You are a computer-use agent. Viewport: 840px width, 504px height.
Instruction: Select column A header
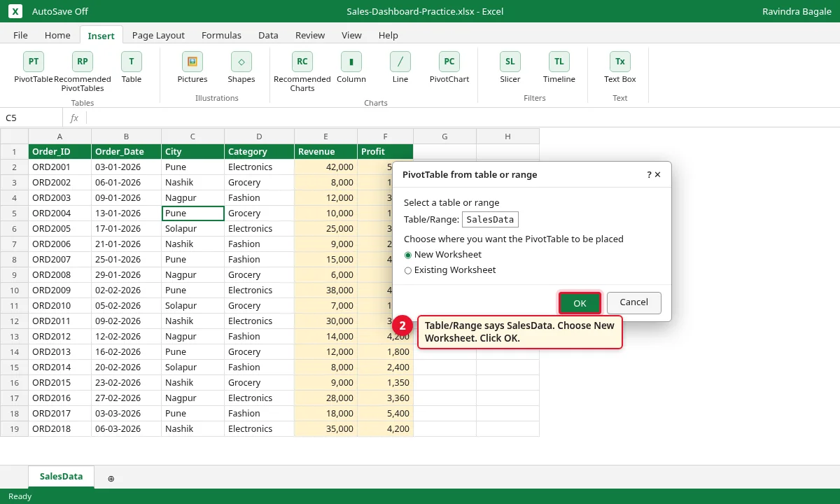point(59,136)
